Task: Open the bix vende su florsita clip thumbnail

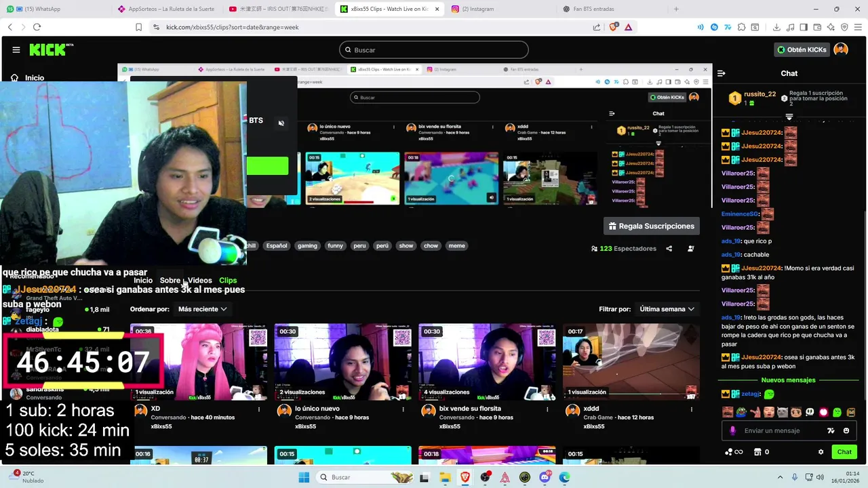Action: [487, 362]
